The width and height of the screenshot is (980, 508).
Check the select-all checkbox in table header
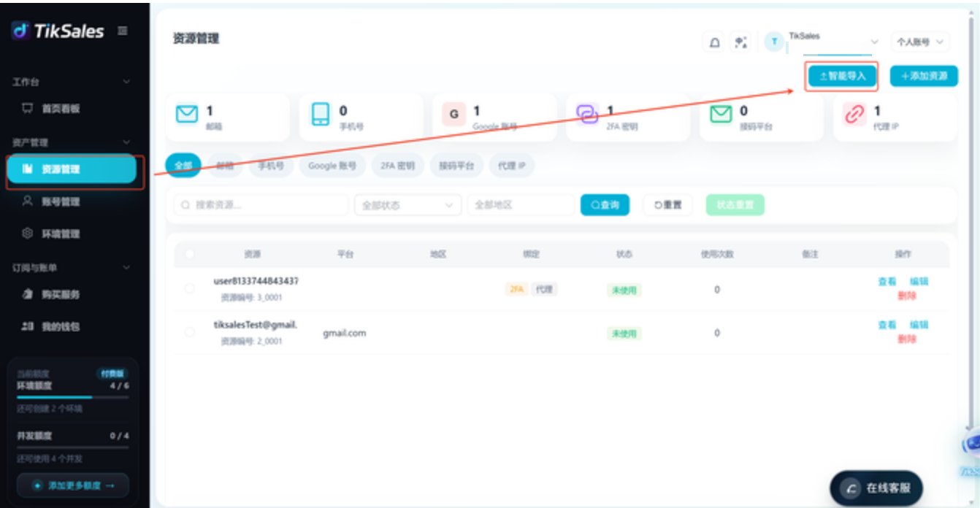190,254
